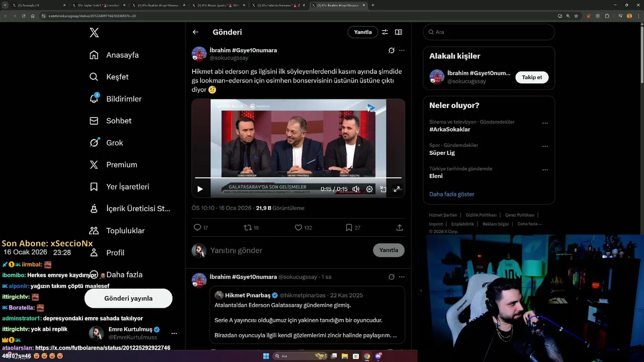The image size is (644, 362).
Task: Open the more options for Eleni trend
Action: point(545,170)
